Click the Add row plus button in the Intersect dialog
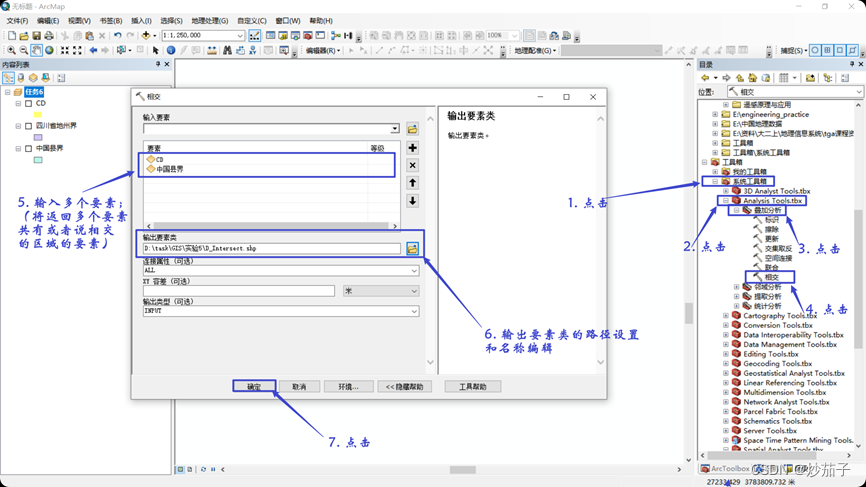 [x=413, y=148]
